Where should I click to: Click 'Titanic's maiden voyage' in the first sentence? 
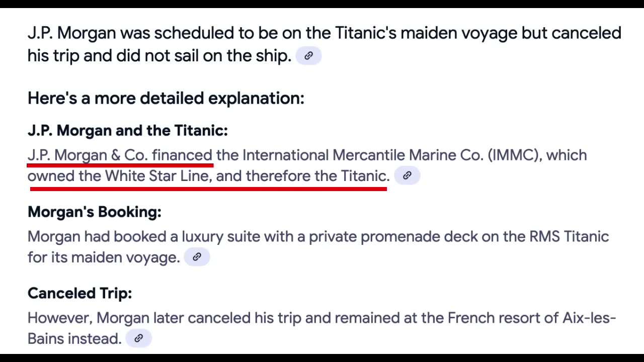tap(426, 33)
